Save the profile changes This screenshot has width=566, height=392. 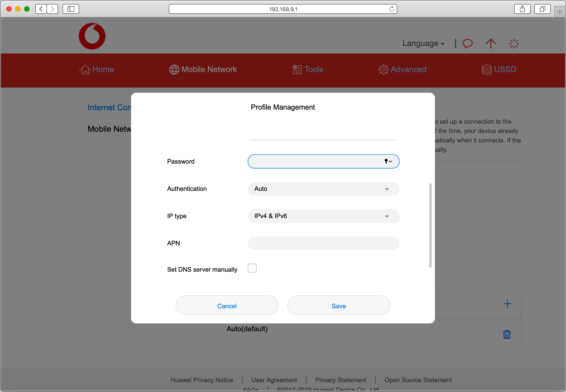(x=338, y=306)
